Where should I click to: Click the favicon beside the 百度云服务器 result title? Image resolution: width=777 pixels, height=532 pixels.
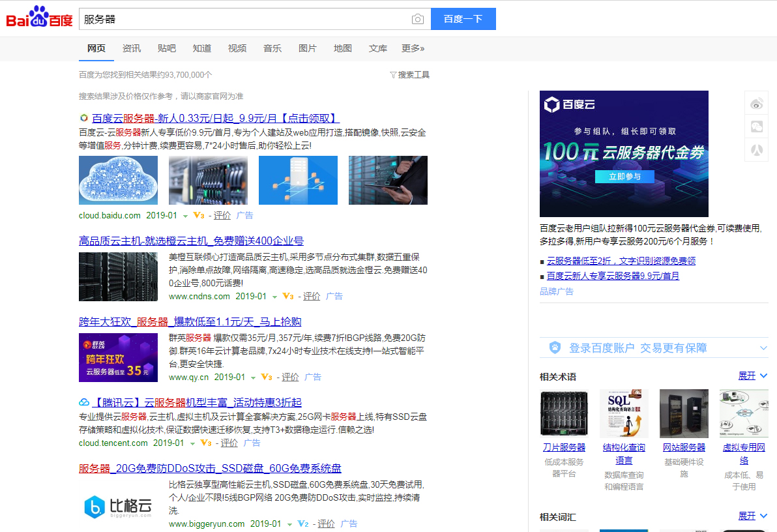click(83, 118)
